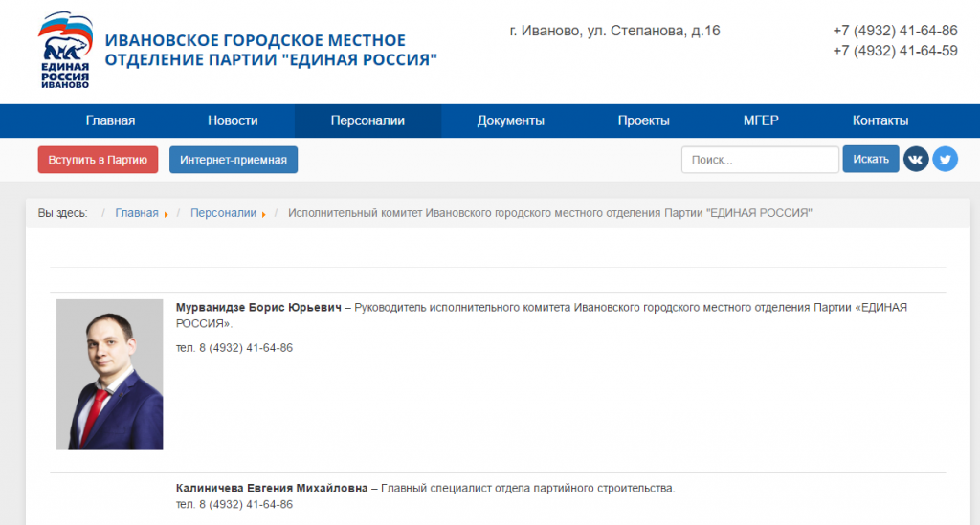Click the red Вступить в Партию button

(98, 160)
